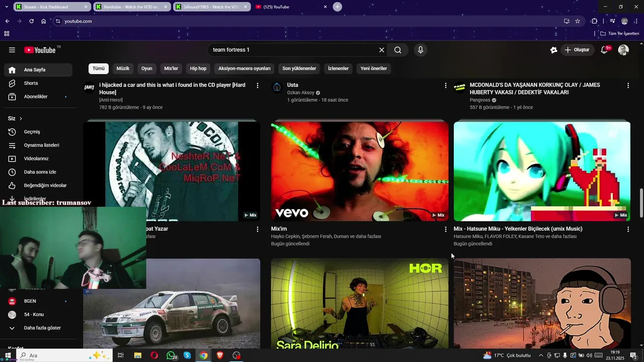The image size is (644, 362).
Task: Click the Oluştur create button
Action: 577,50
